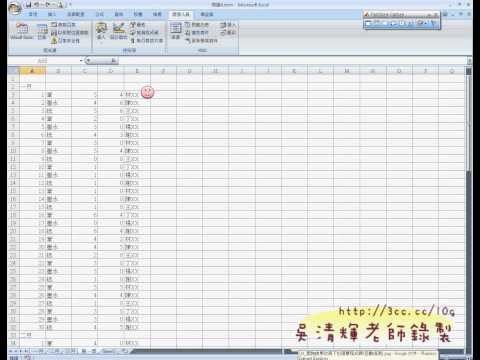Open the round Office button menu
The height and width of the screenshot is (360, 480).
click(15, 8)
